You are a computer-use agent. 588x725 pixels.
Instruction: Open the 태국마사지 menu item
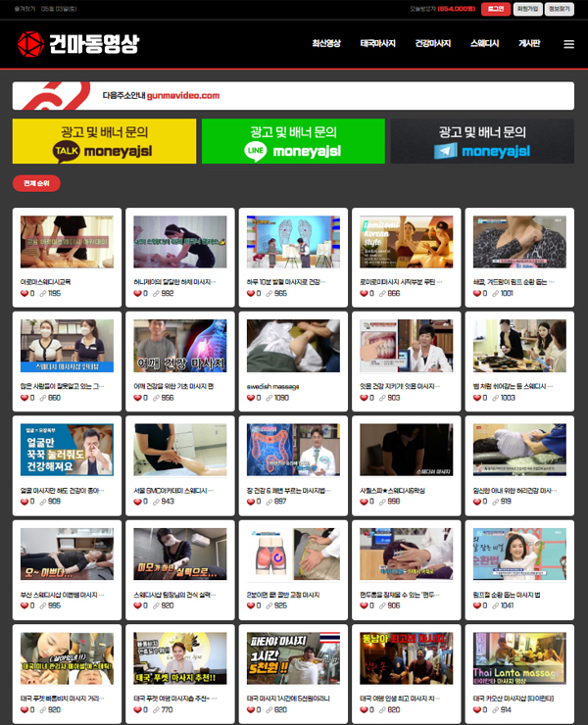click(378, 43)
